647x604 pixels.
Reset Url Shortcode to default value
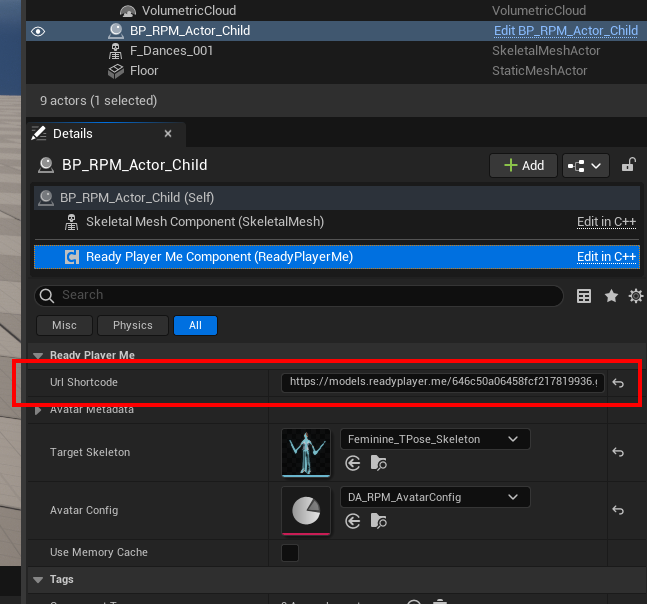pyautogui.click(x=618, y=383)
